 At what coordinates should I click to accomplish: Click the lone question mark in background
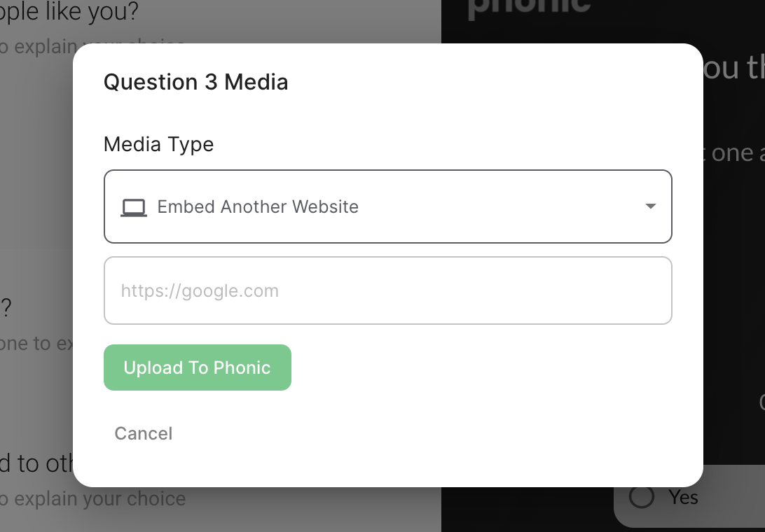click(6, 308)
